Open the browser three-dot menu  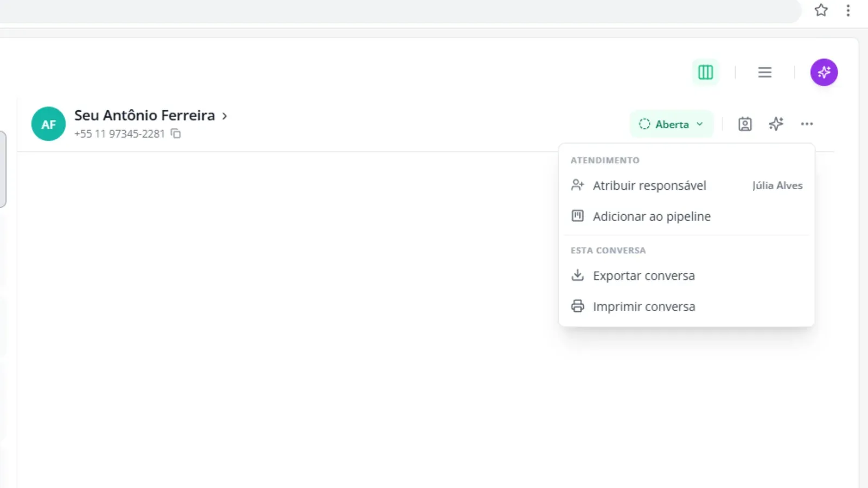(x=848, y=10)
